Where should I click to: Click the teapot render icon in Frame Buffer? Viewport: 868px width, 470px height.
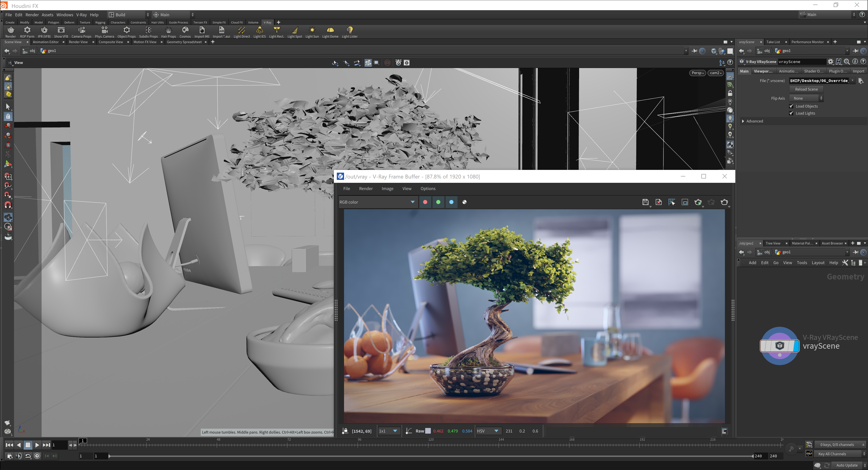coord(724,202)
